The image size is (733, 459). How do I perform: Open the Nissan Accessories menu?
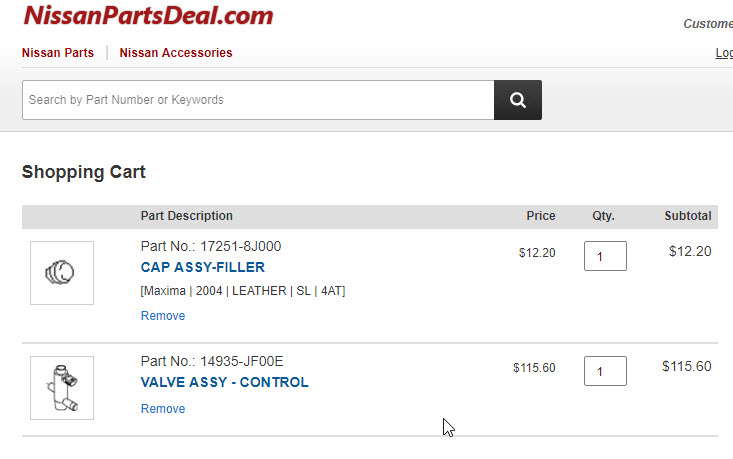pyautogui.click(x=176, y=53)
